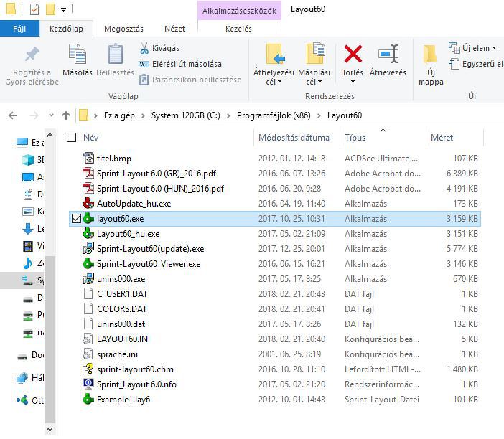Sort by the Módosítás dátuma column header
The image size is (504, 439).
(294, 138)
